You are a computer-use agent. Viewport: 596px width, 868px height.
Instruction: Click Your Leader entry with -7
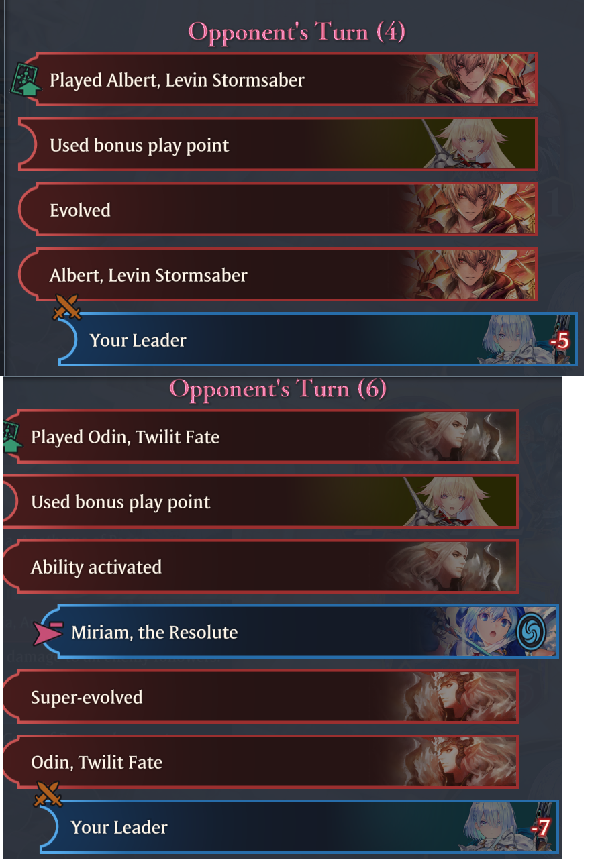point(299,827)
